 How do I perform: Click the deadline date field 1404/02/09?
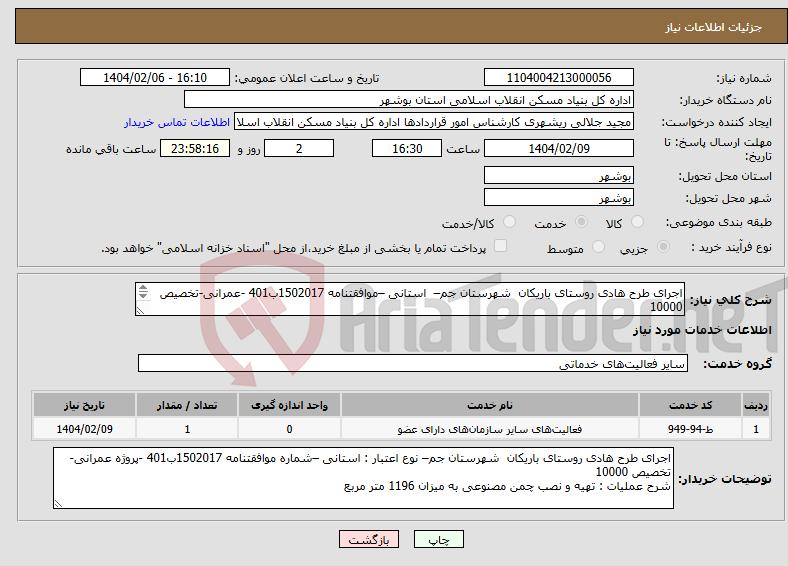click(x=558, y=148)
